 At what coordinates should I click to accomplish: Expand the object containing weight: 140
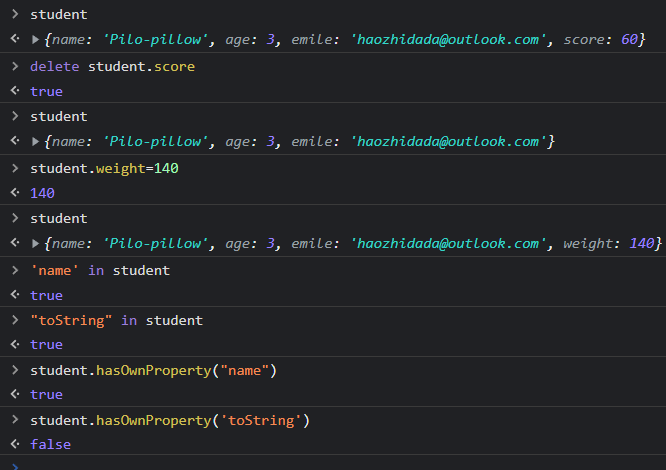tap(35, 244)
